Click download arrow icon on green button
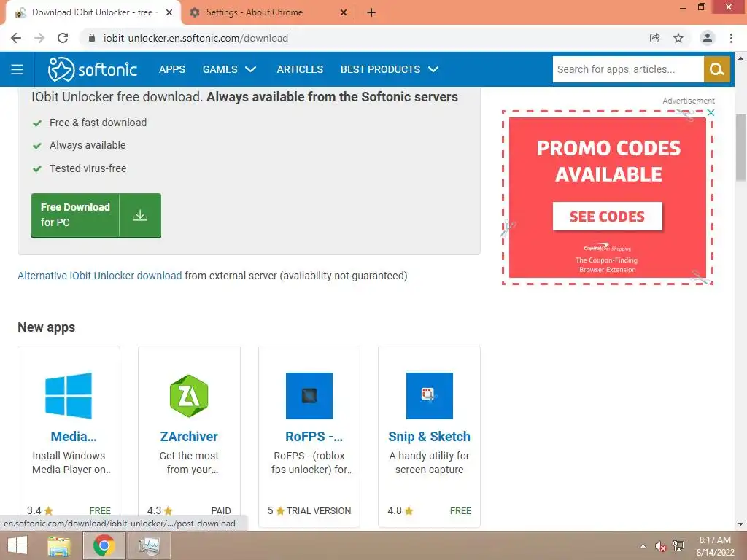 click(140, 215)
